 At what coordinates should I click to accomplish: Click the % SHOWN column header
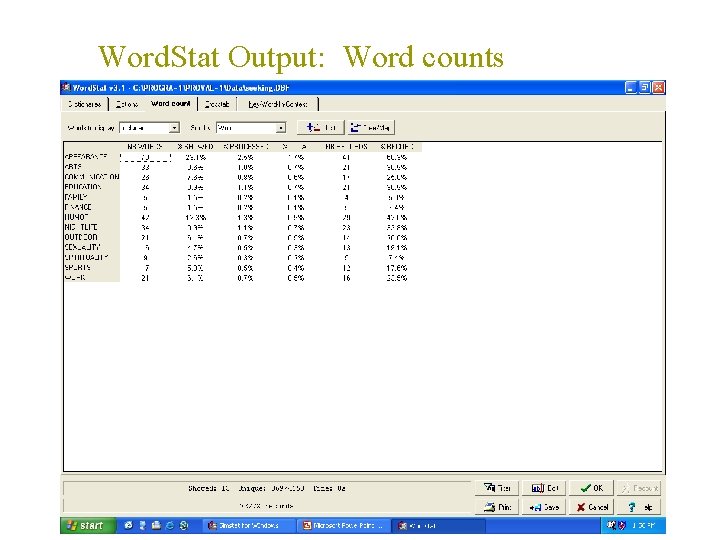pyautogui.click(x=196, y=147)
